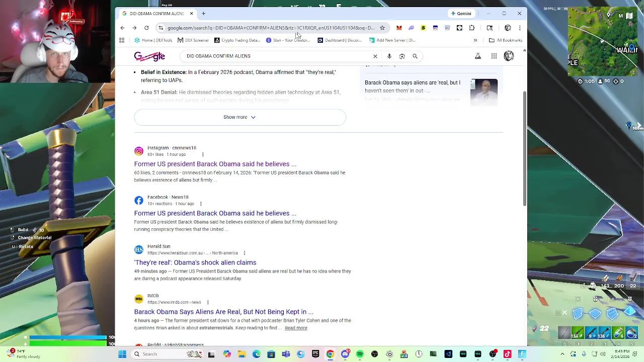Reload the Google search page
Image resolution: width=644 pixels, height=362 pixels.
coord(146,28)
